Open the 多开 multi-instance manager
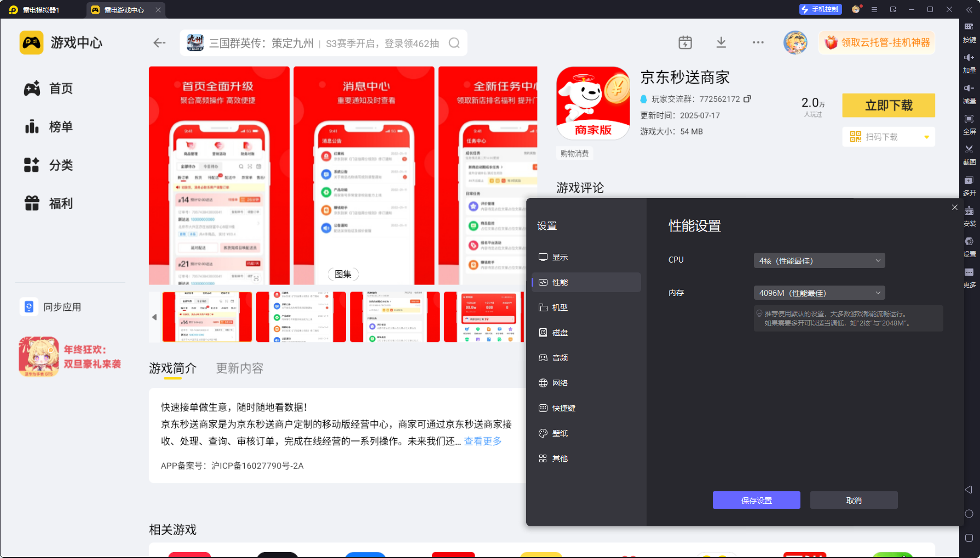This screenshot has width=980, height=558. tap(969, 186)
